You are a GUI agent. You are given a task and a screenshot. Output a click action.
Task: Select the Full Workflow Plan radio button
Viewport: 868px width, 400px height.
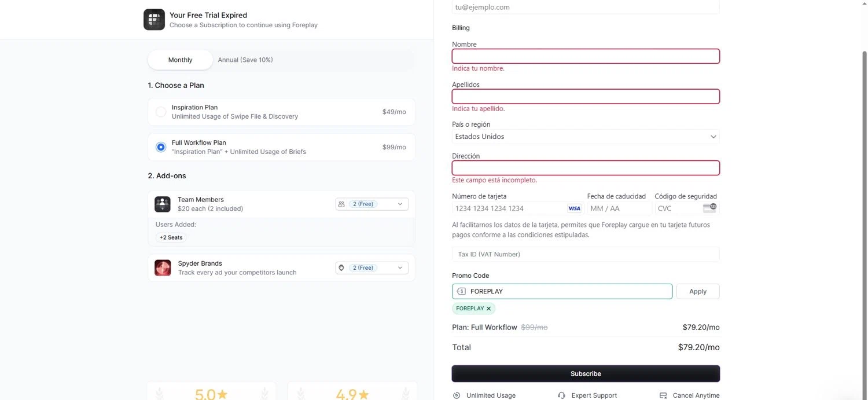pos(161,147)
